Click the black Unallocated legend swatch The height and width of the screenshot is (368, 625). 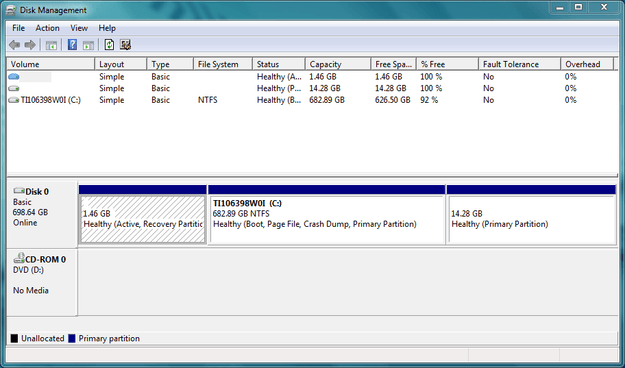[x=14, y=338]
